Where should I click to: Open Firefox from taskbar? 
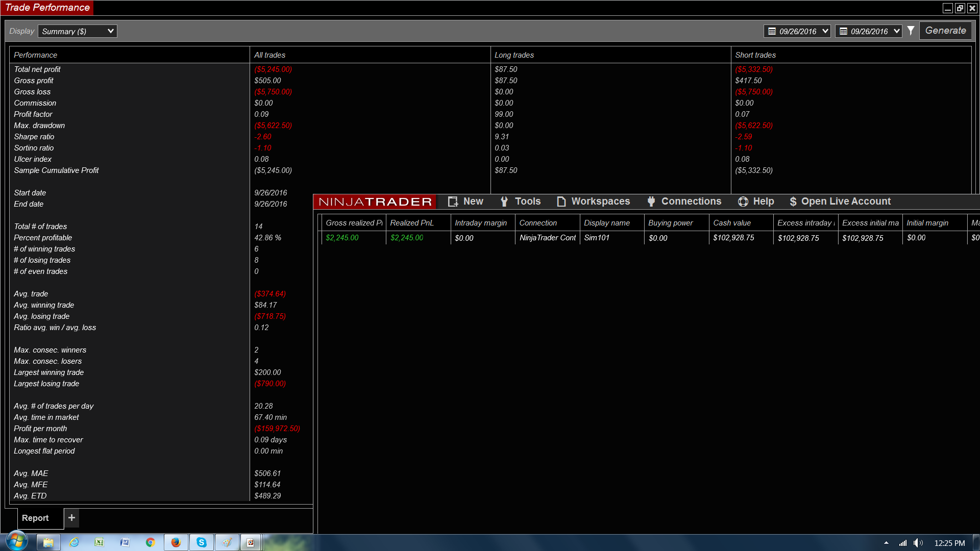176,542
